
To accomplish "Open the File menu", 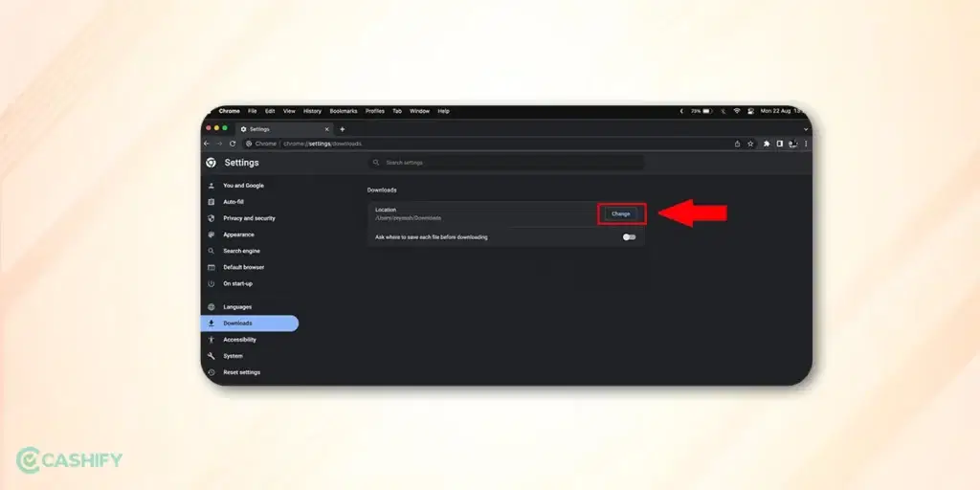I will (x=253, y=111).
